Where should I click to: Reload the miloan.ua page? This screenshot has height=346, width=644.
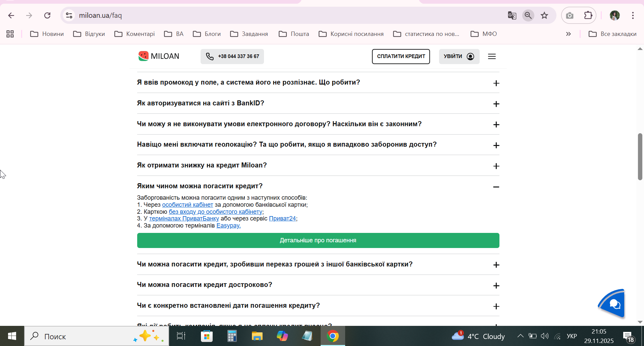click(x=47, y=15)
